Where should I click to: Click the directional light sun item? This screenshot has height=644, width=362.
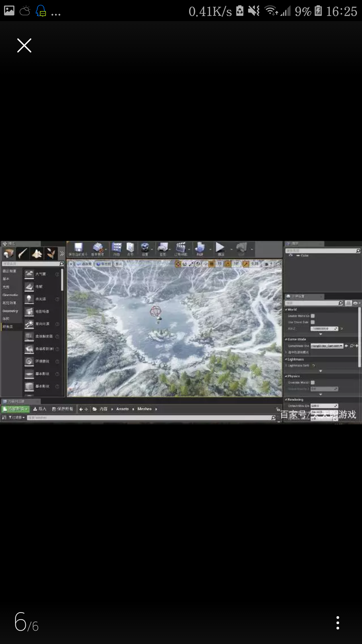29,324
